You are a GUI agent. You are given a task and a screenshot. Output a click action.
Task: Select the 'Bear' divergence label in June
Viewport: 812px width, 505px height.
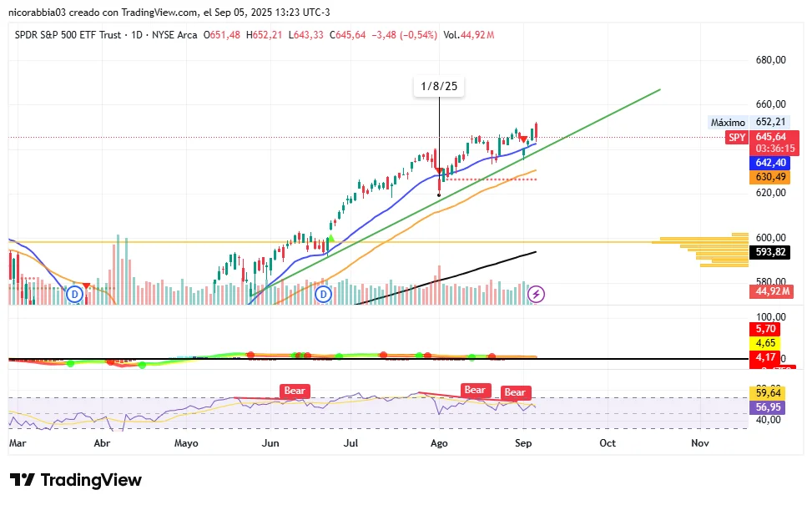(x=296, y=390)
